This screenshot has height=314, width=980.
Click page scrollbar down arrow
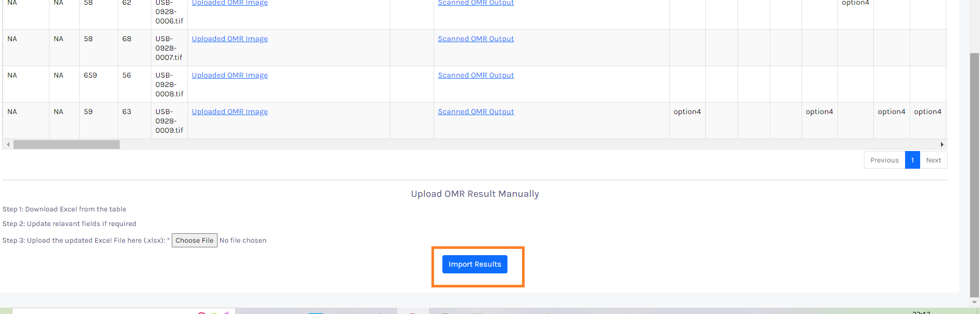tap(974, 302)
